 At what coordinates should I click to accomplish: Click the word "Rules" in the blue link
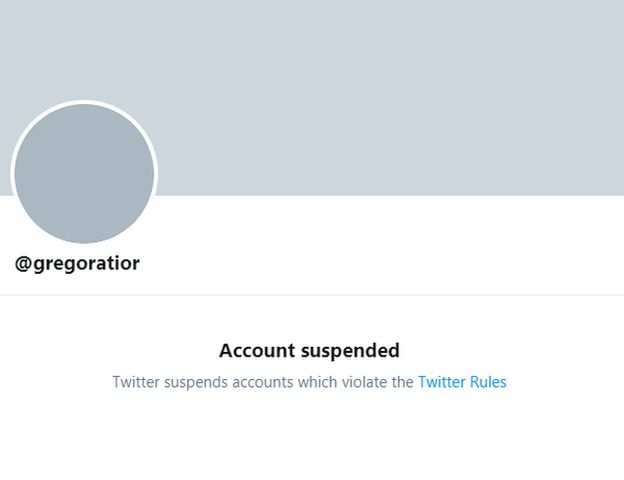click(x=489, y=382)
